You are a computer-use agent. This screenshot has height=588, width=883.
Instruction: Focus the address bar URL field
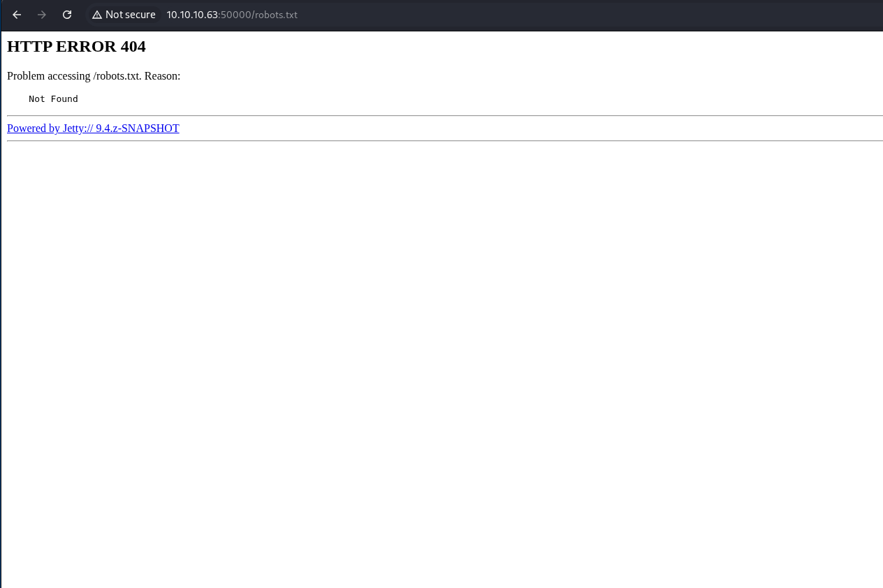pyautogui.click(x=232, y=15)
